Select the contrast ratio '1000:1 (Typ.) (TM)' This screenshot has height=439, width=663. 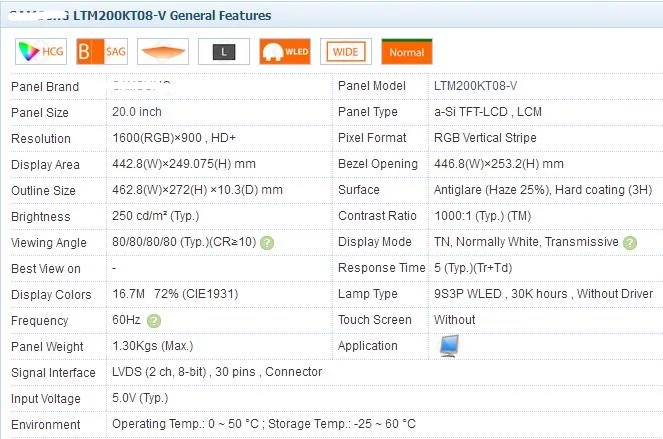coord(482,216)
